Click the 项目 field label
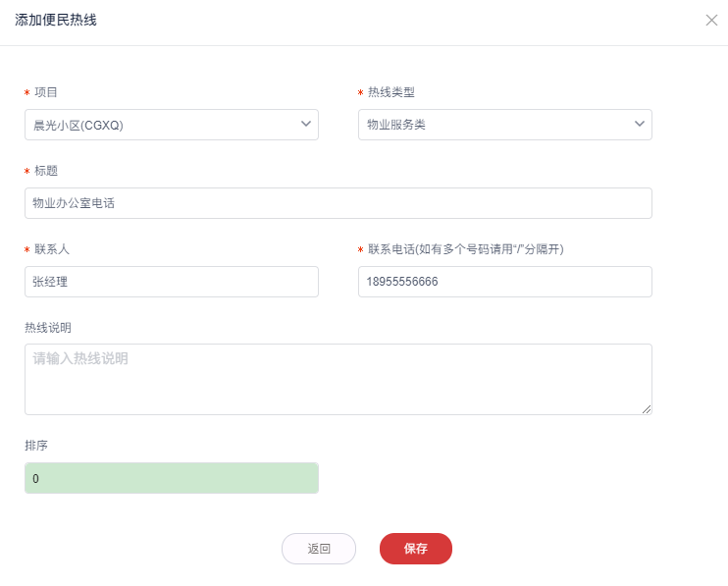 46,92
